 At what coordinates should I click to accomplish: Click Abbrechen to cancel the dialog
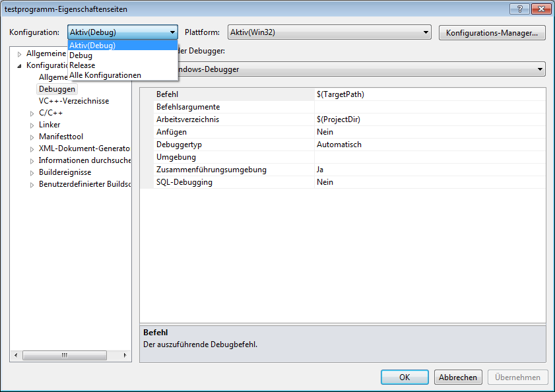[x=458, y=377]
